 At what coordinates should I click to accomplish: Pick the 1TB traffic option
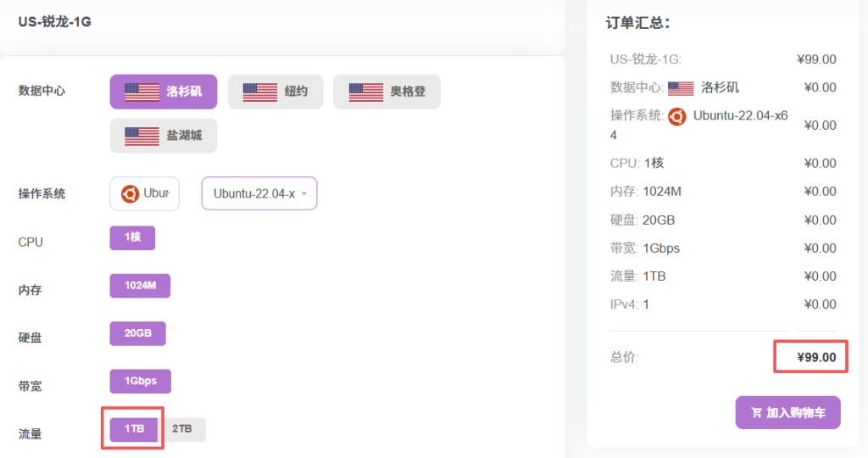134,429
